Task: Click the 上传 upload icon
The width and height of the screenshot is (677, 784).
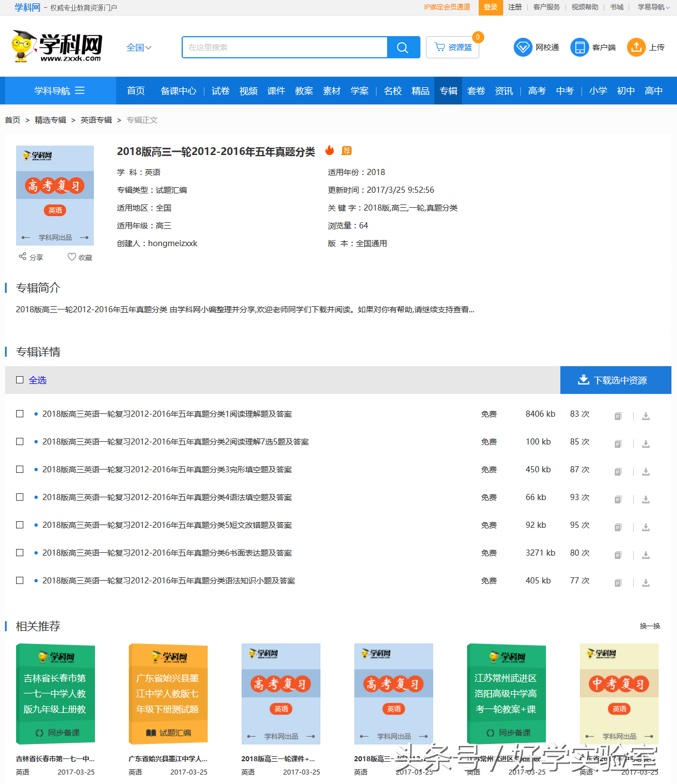Action: coord(636,47)
